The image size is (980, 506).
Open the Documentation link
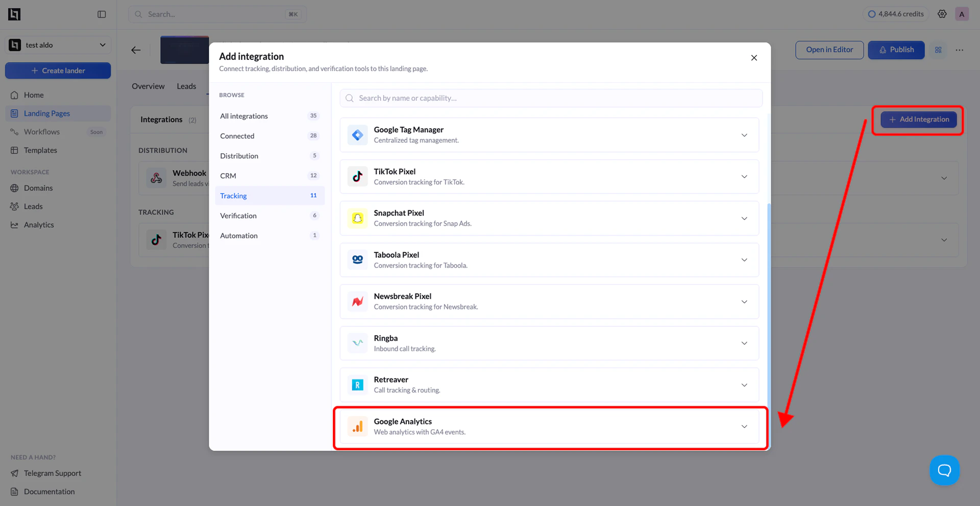click(x=58, y=492)
